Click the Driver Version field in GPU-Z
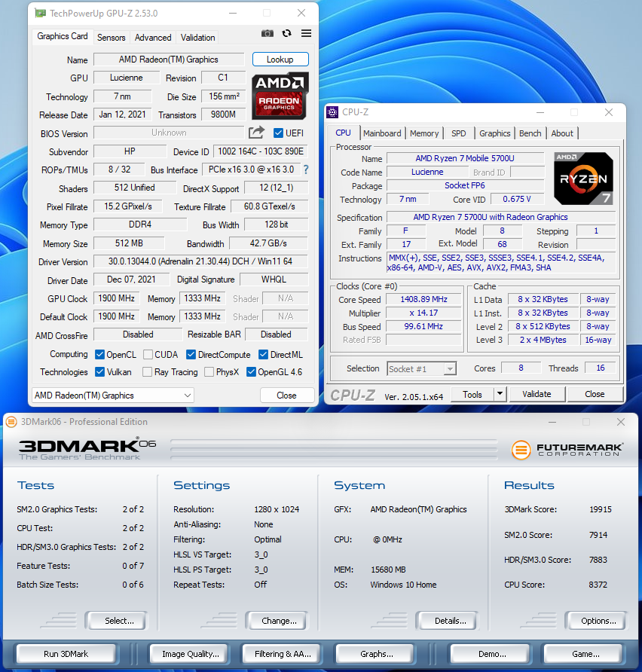 (200, 261)
